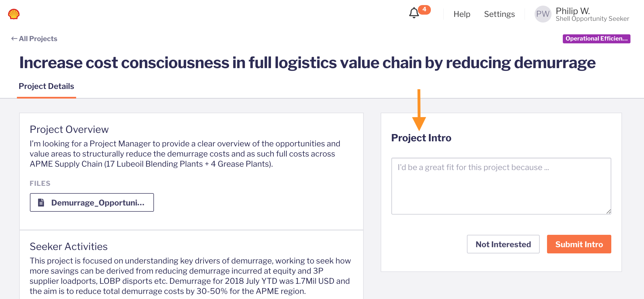Open Settings in the top bar
The image size is (644, 299).
pyautogui.click(x=499, y=14)
